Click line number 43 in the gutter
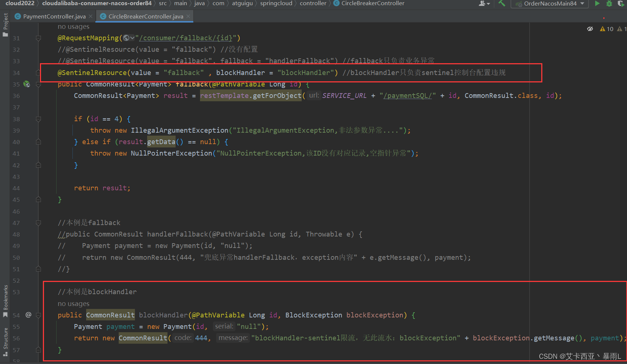The width and height of the screenshot is (627, 364). [16, 177]
